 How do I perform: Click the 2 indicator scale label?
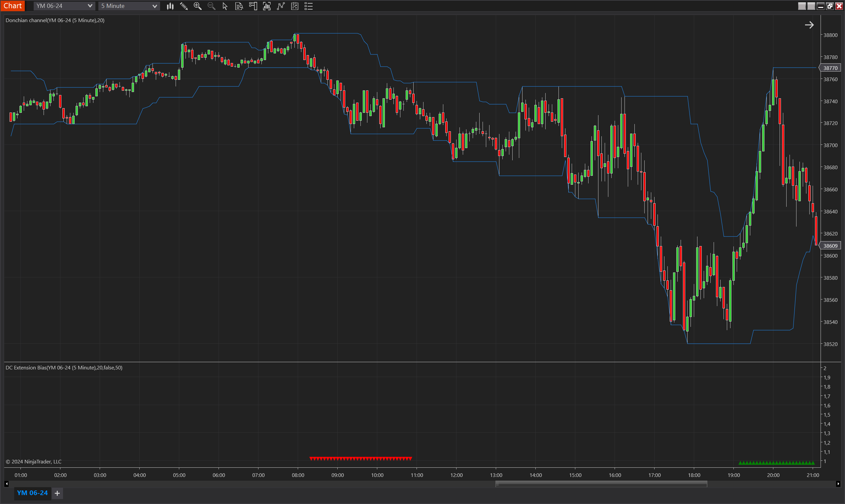point(825,368)
